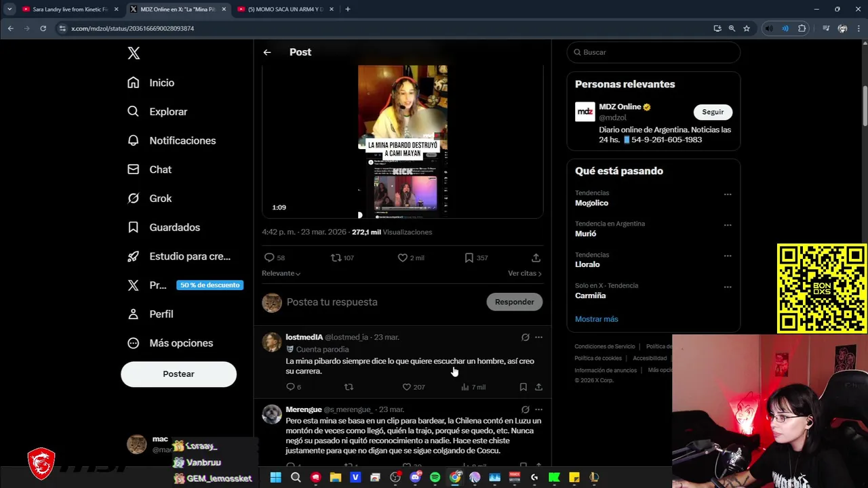Open the Murió trend

[585, 234]
